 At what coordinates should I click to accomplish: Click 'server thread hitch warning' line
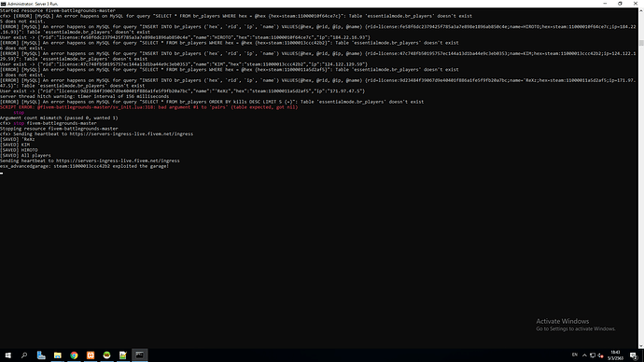coord(85,96)
